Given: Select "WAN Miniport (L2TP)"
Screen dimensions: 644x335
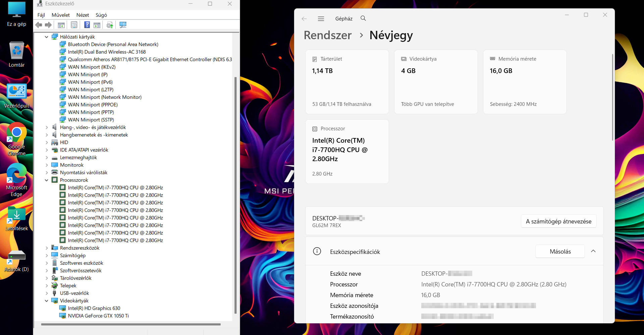Looking at the screenshot, I should click(x=91, y=90).
